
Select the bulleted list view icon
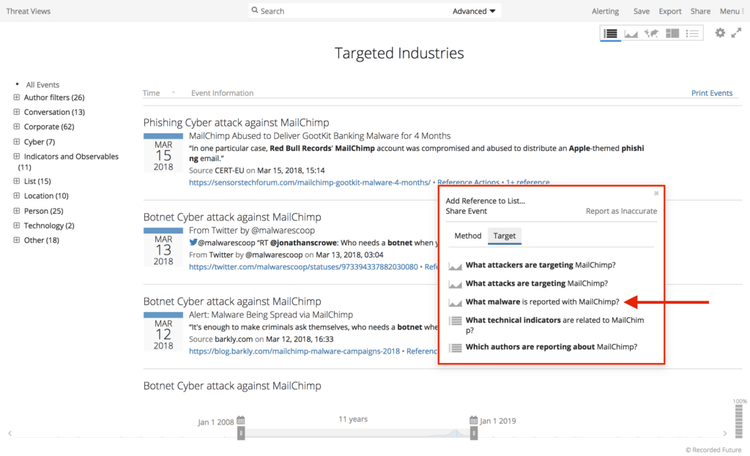click(x=692, y=34)
